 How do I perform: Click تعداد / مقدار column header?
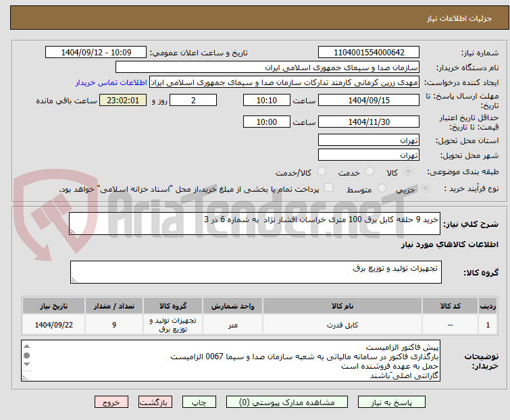[114, 306]
